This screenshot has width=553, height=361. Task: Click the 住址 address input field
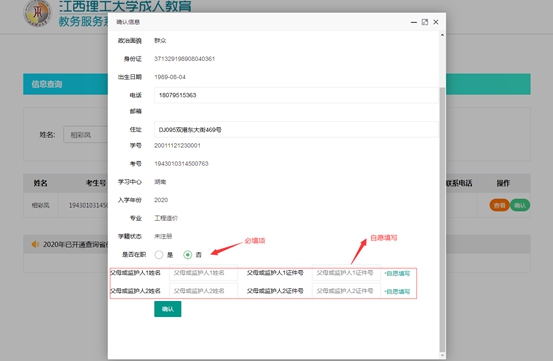point(296,129)
